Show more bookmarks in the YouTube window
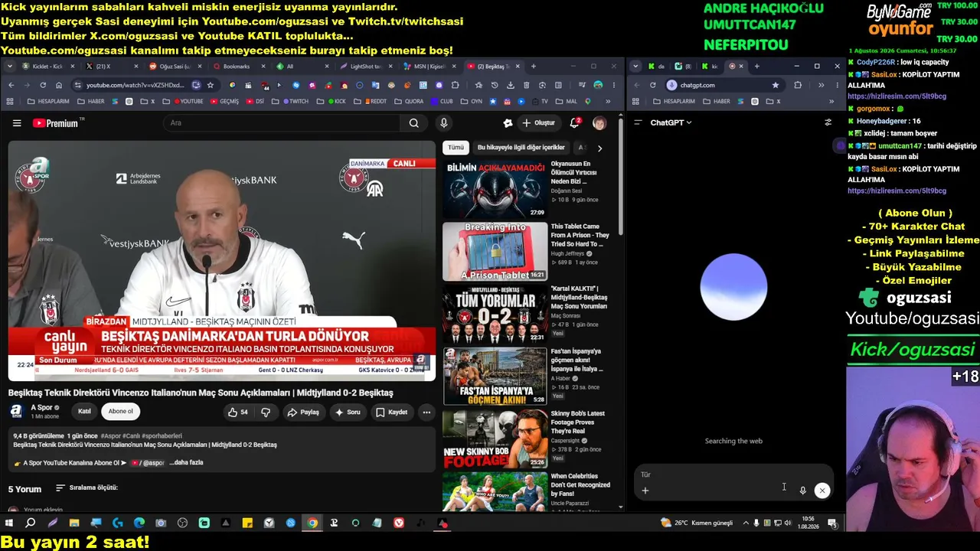The height and width of the screenshot is (551, 980). pos(608,101)
